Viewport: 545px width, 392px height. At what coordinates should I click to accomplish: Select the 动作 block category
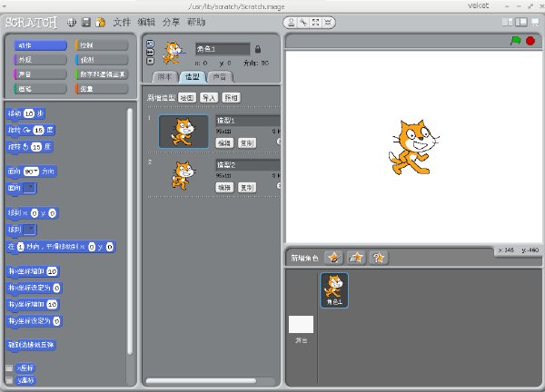(40, 45)
